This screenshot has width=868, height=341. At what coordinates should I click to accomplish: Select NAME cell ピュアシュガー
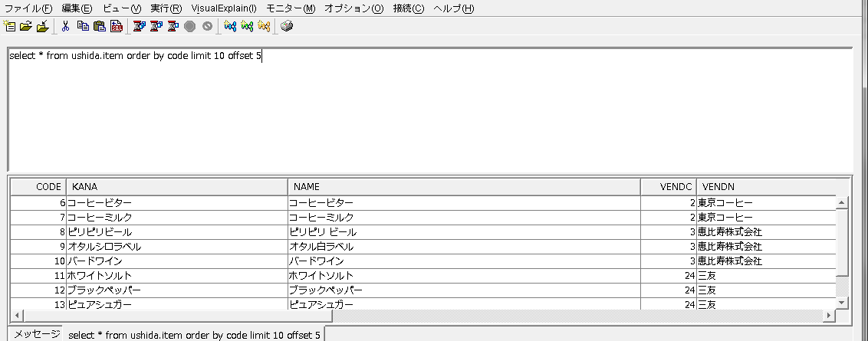click(464, 304)
